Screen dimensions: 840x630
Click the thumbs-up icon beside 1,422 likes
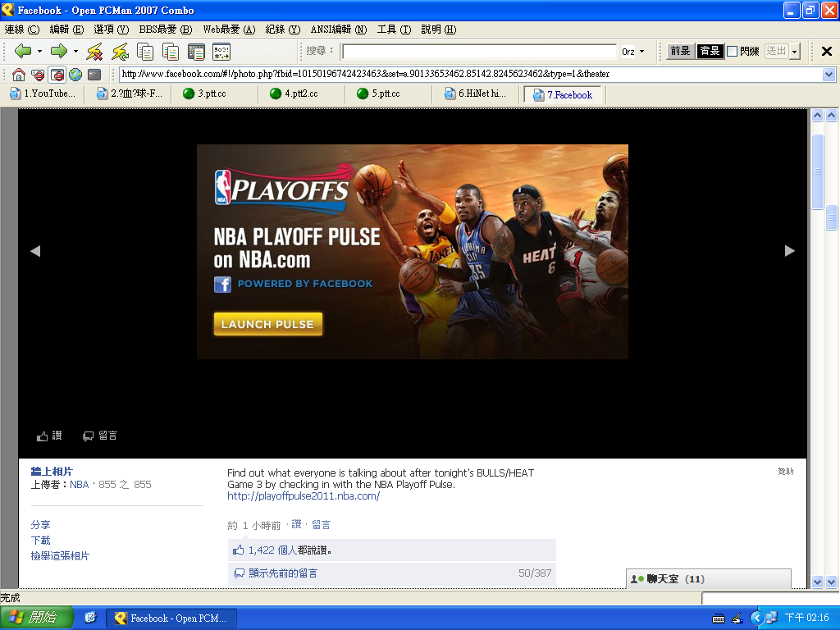pyautogui.click(x=239, y=550)
